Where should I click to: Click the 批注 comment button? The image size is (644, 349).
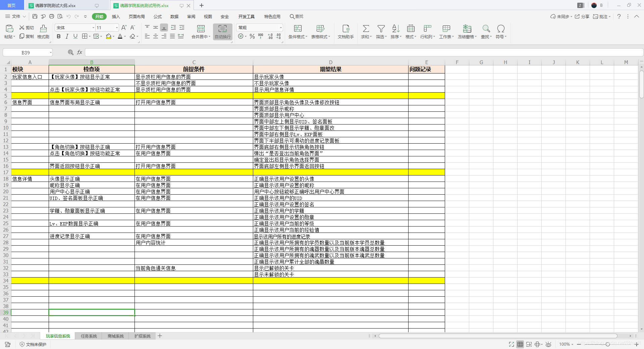(x=601, y=16)
